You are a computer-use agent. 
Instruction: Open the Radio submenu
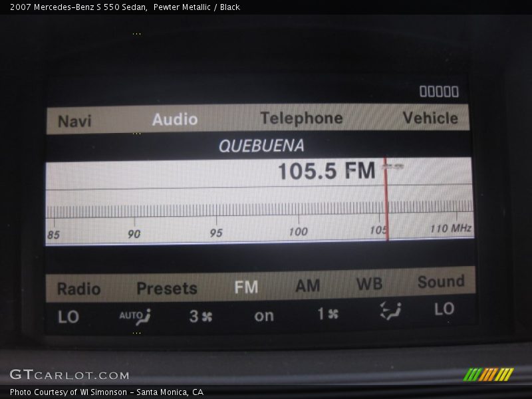pos(78,289)
